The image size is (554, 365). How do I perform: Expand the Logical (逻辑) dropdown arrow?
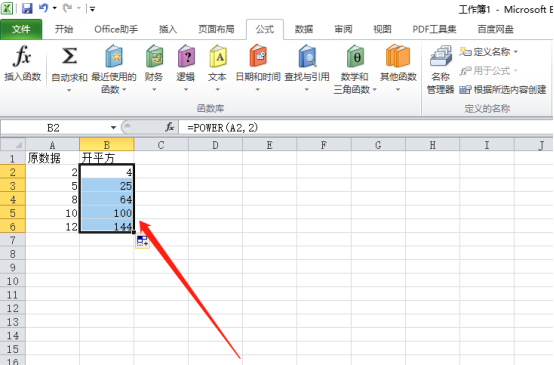186,90
